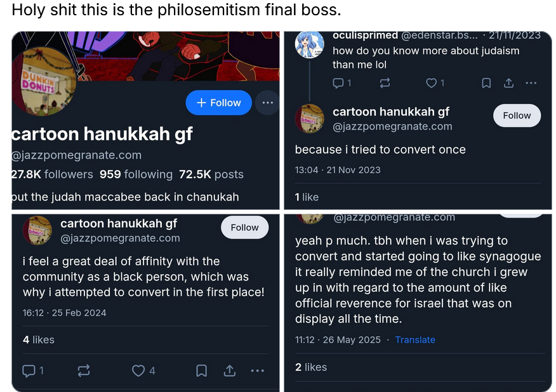Screen dimensions: 556x392
Task: Open the 959 following list
Action: (136, 174)
